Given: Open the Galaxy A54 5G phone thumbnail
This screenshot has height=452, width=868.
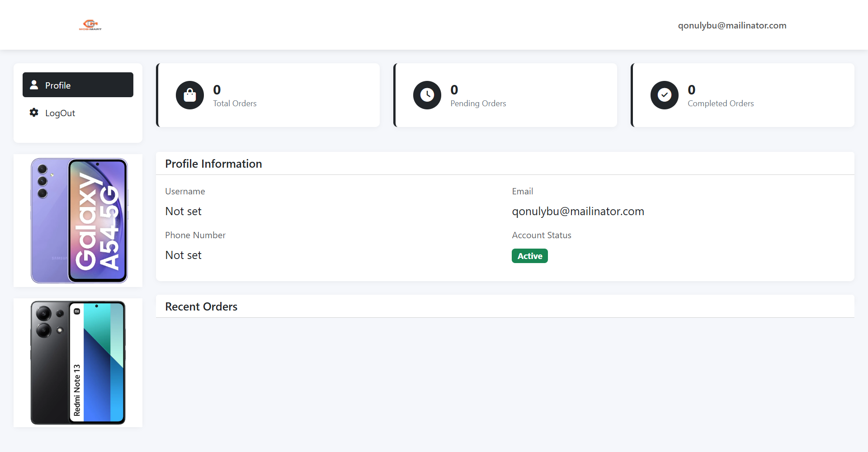Looking at the screenshot, I should click(x=78, y=221).
